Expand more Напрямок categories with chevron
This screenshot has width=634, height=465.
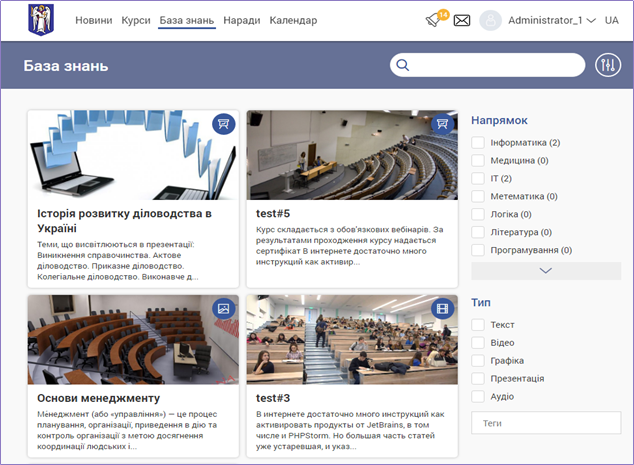(x=545, y=270)
